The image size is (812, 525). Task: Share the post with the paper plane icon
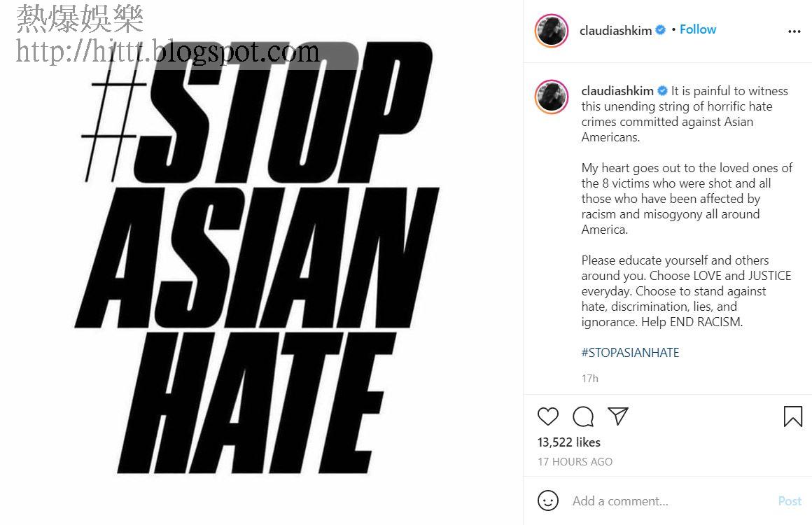[x=618, y=416]
